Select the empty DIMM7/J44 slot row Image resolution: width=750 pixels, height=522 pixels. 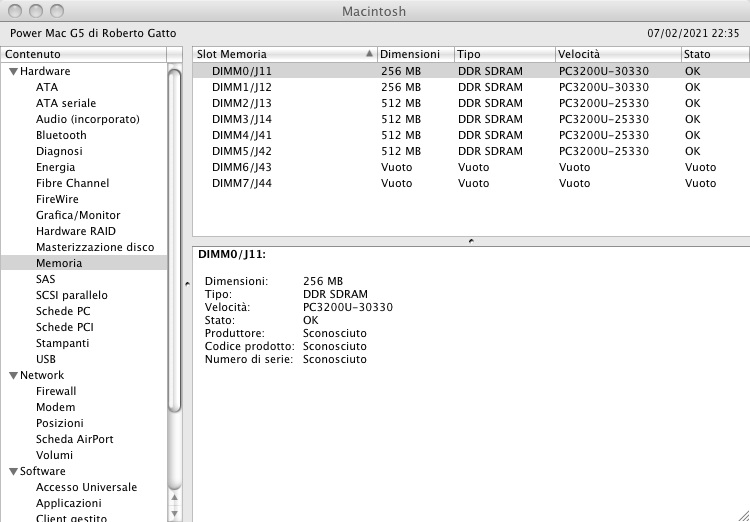[471, 183]
